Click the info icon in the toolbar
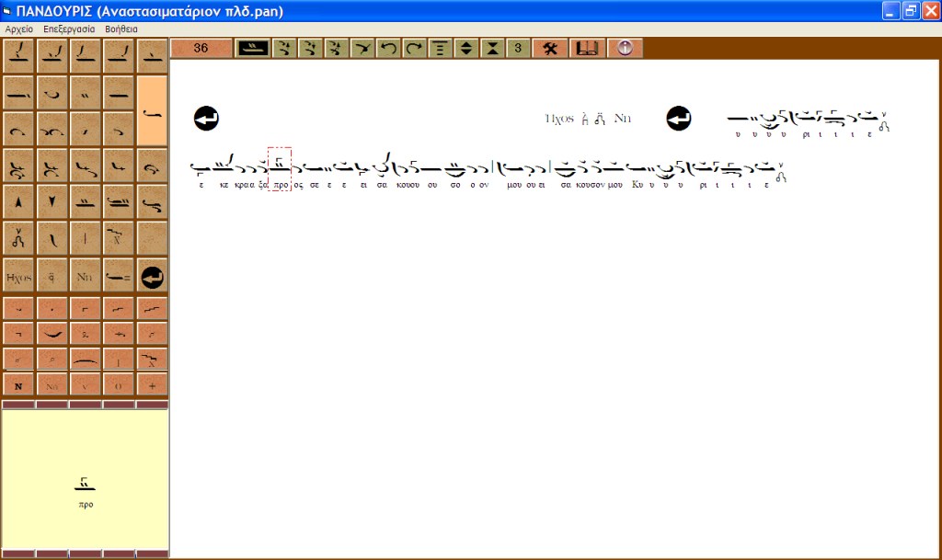The image size is (942, 560). point(626,49)
